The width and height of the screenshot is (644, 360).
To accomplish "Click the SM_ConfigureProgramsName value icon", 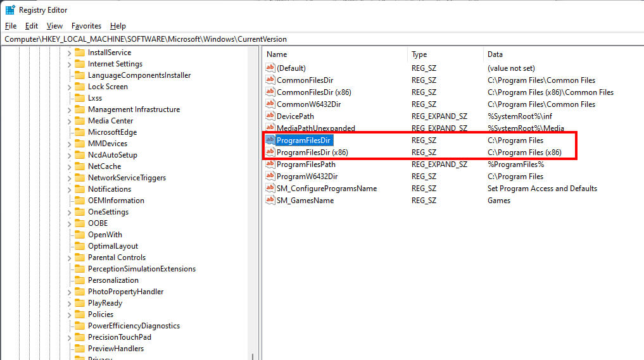I will (270, 188).
